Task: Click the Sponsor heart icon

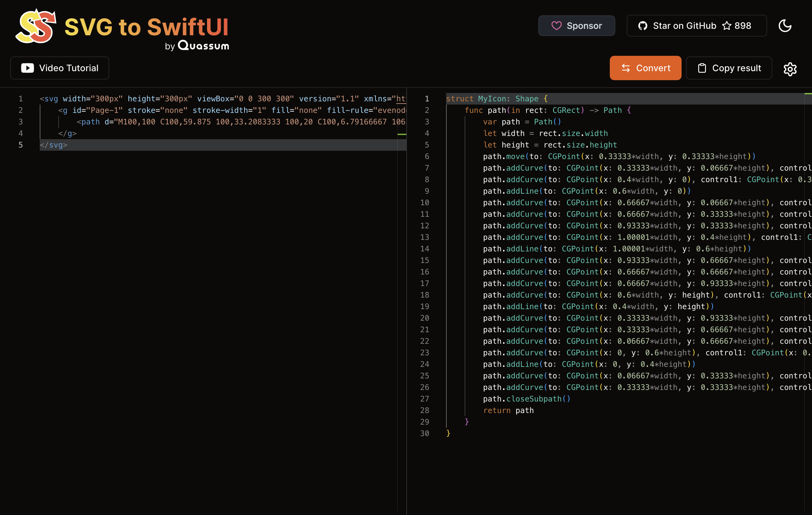Action: tap(556, 26)
